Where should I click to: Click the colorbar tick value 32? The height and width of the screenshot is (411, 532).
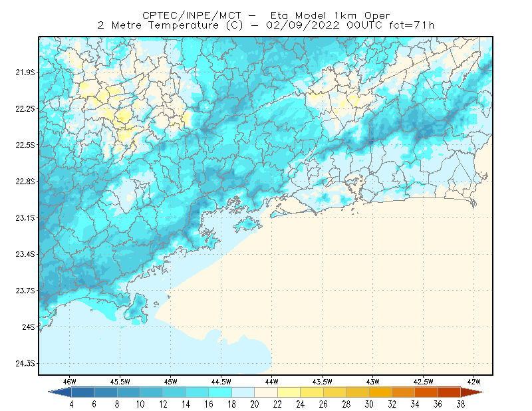pyautogui.click(x=392, y=404)
